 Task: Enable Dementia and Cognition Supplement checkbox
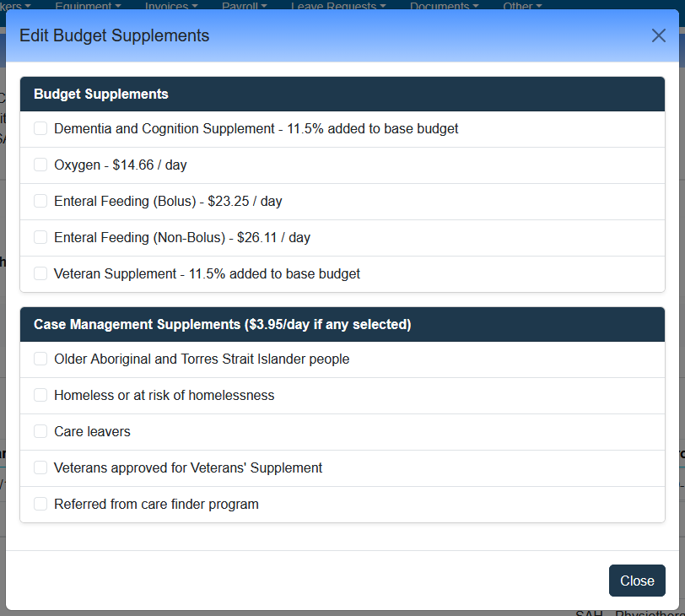pyautogui.click(x=40, y=128)
